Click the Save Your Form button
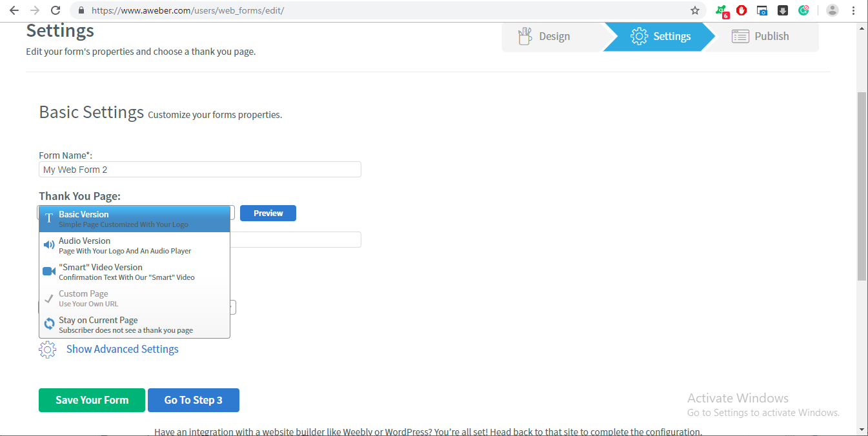Screen dimensions: 868x436 pos(92,400)
